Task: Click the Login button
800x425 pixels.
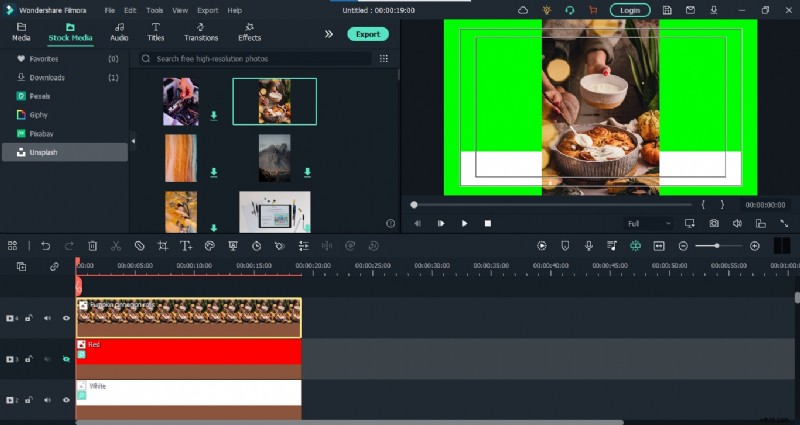Action: click(x=630, y=10)
